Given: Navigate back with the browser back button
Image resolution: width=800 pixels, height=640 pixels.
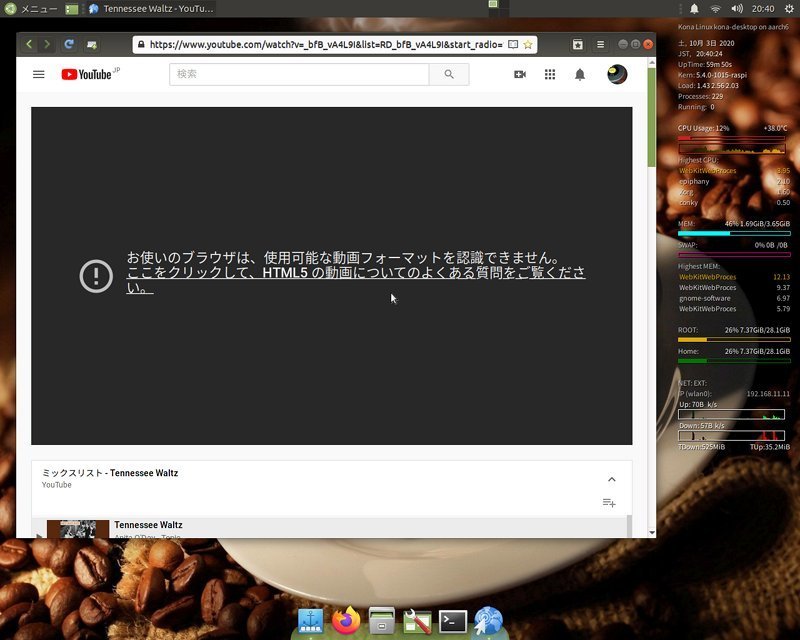Looking at the screenshot, I should (x=28, y=44).
